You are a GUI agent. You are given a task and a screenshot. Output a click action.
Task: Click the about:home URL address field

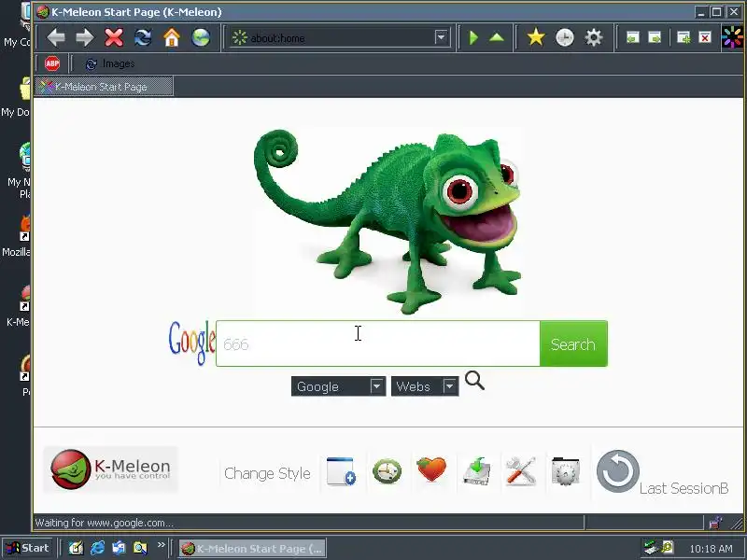click(339, 37)
